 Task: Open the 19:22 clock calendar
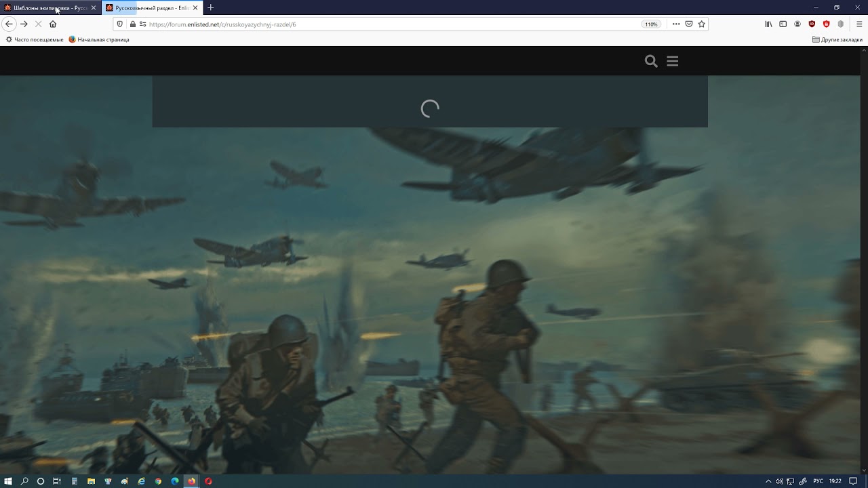835,481
